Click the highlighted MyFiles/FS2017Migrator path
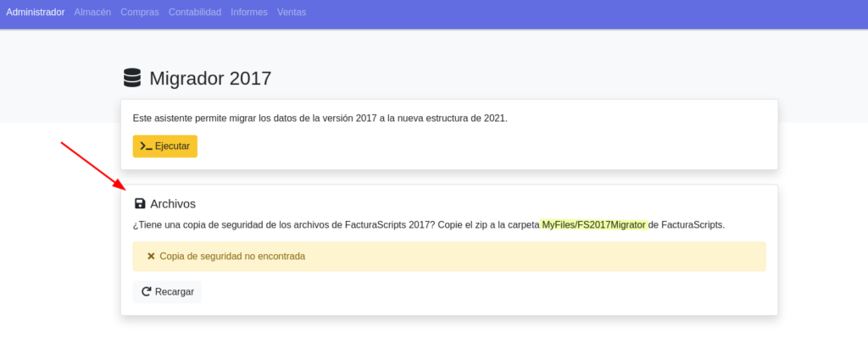The width and height of the screenshot is (868, 359). 593,225
